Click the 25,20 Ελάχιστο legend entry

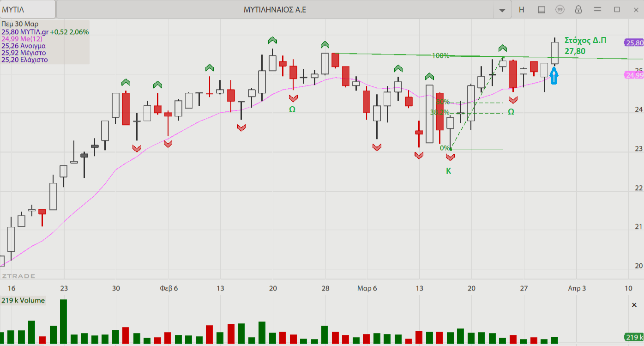[24, 60]
